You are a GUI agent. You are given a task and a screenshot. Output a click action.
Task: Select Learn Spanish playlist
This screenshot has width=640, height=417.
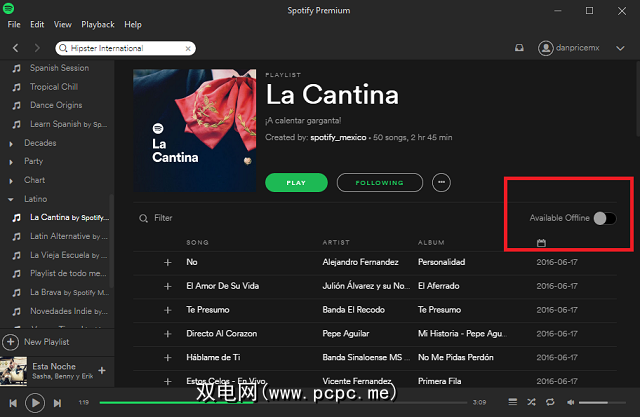tap(69, 124)
